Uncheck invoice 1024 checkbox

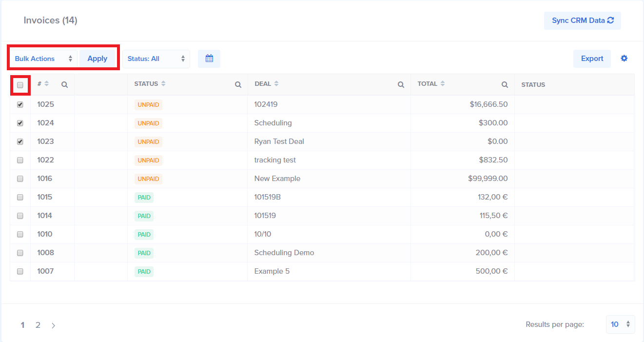click(x=20, y=123)
